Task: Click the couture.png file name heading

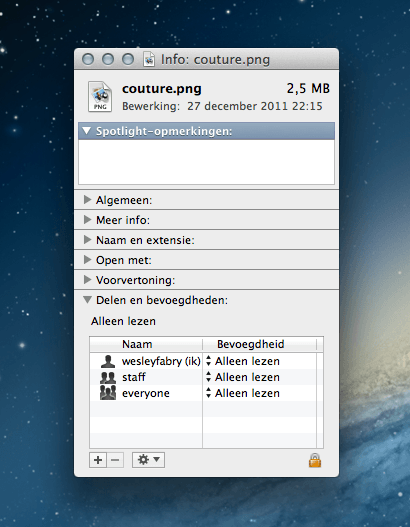Action: tap(162, 89)
